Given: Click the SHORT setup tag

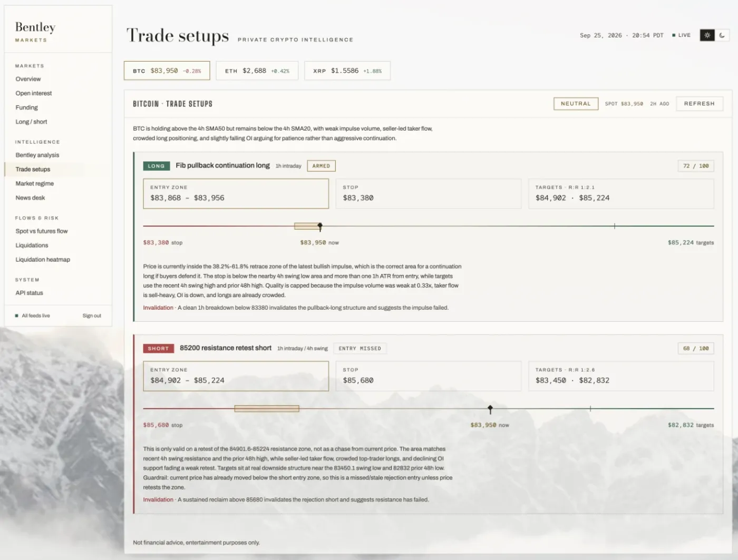Looking at the screenshot, I should [158, 348].
